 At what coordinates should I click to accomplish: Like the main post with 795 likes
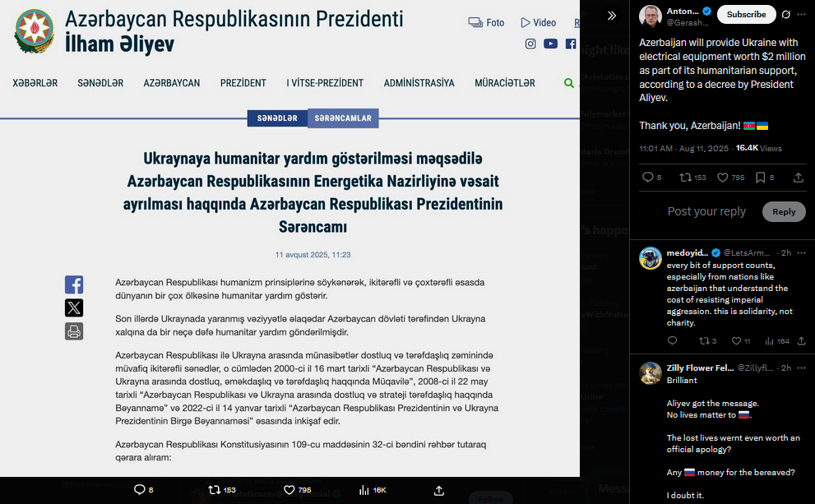click(x=730, y=178)
